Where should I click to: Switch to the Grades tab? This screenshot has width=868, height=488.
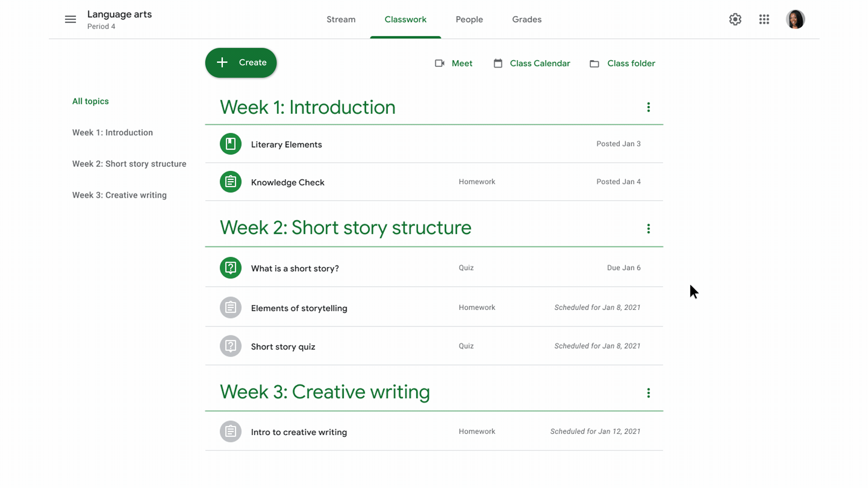[526, 19]
